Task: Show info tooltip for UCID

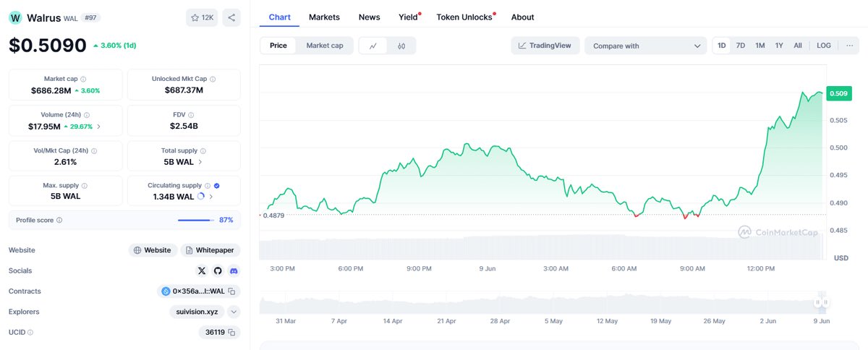Action: (30, 333)
